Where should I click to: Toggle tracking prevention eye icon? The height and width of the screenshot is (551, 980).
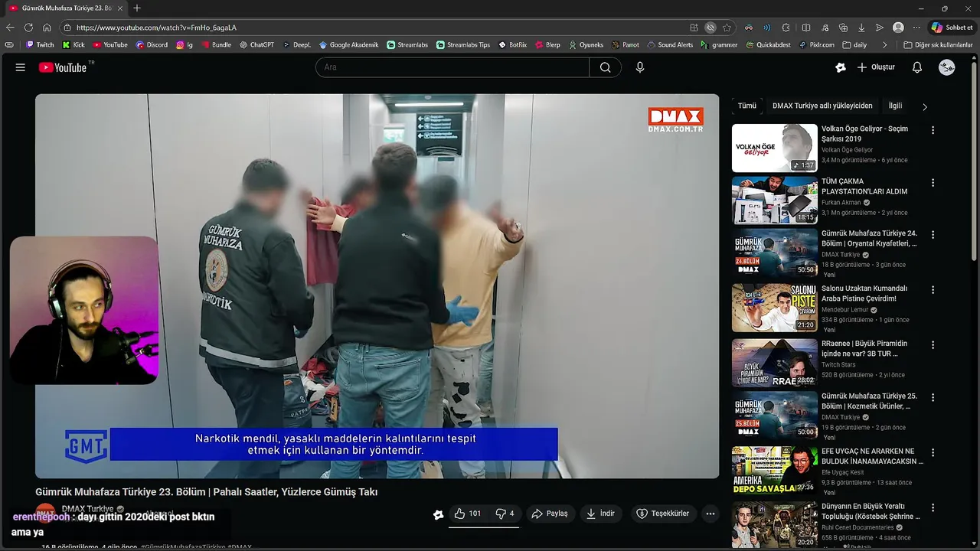pos(710,28)
